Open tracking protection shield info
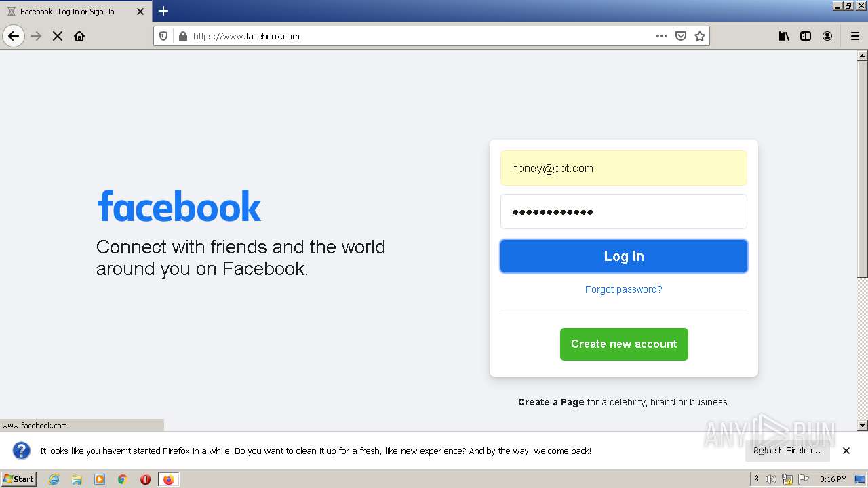Image resolution: width=868 pixels, height=488 pixels. (x=163, y=36)
